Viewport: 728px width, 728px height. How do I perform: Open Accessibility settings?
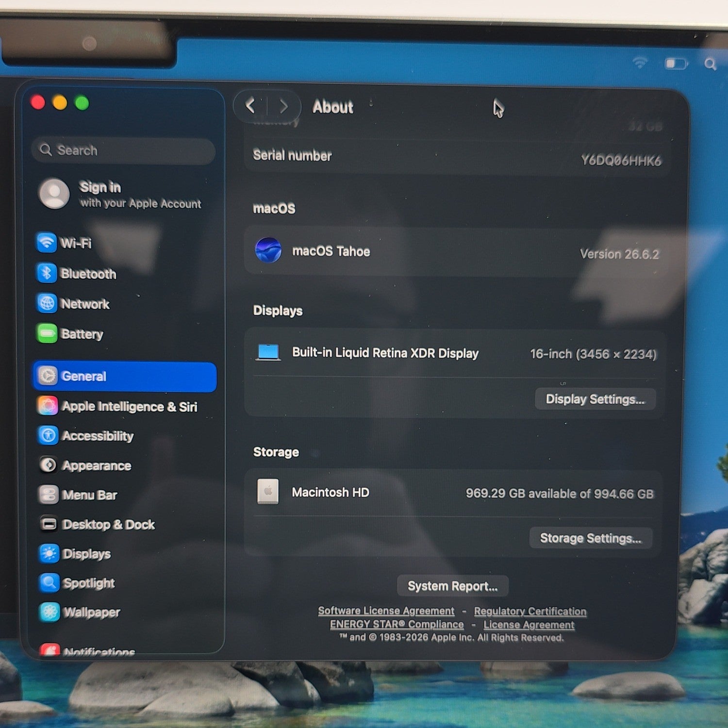click(x=125, y=435)
